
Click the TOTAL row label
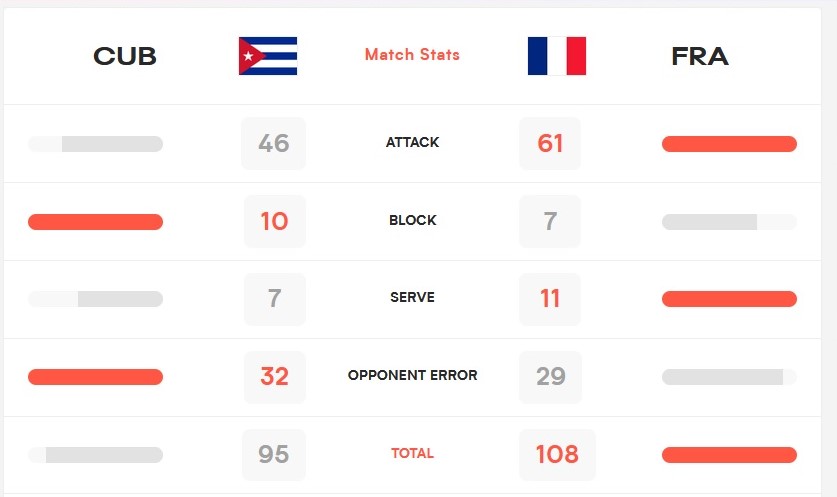click(x=412, y=453)
